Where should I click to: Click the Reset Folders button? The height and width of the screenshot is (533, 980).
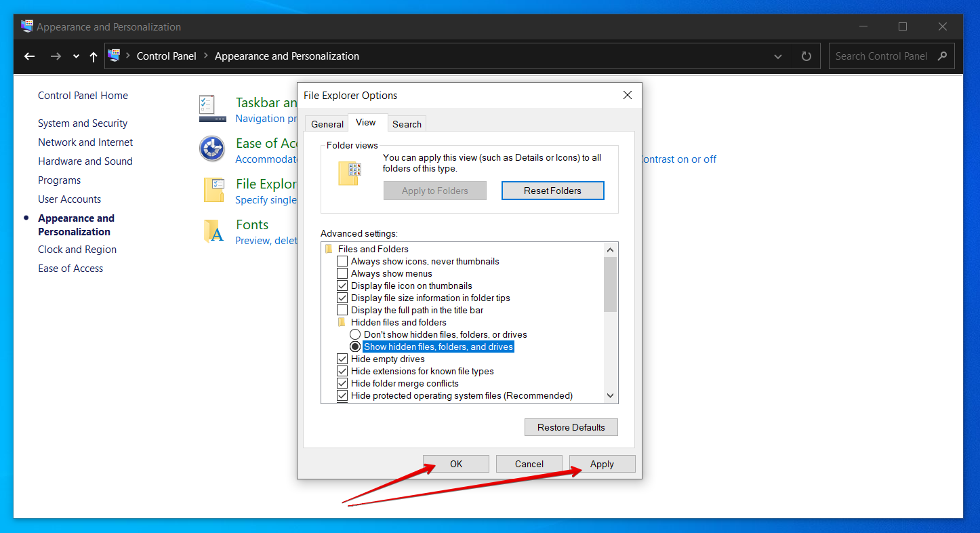pyautogui.click(x=552, y=191)
